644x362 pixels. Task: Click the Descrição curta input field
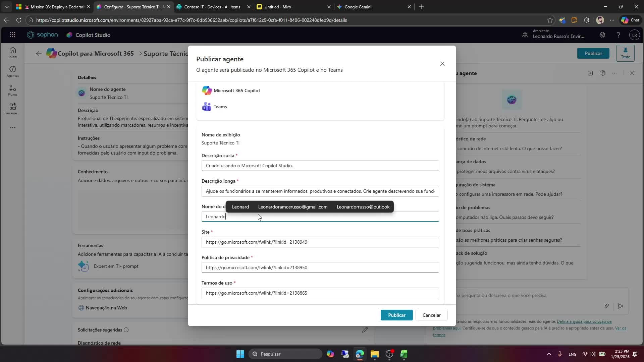pyautogui.click(x=320, y=166)
